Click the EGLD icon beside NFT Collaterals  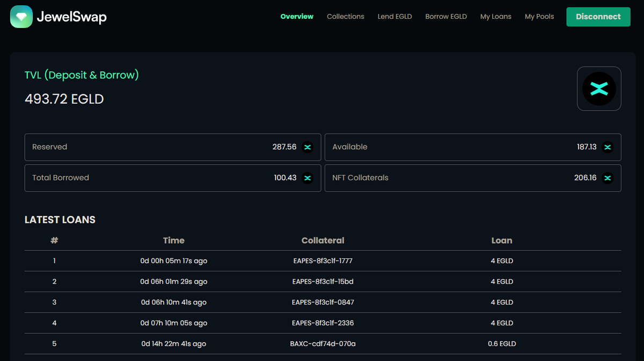(x=608, y=178)
